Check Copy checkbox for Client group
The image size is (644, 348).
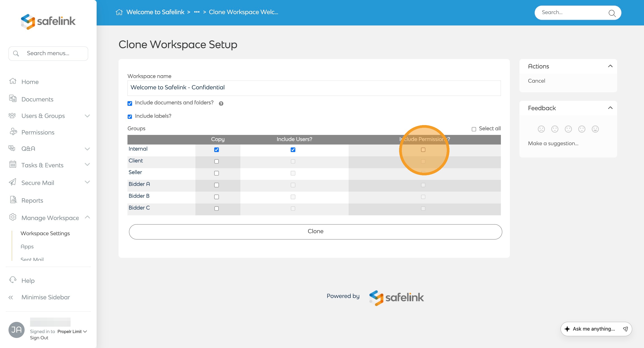pos(216,161)
